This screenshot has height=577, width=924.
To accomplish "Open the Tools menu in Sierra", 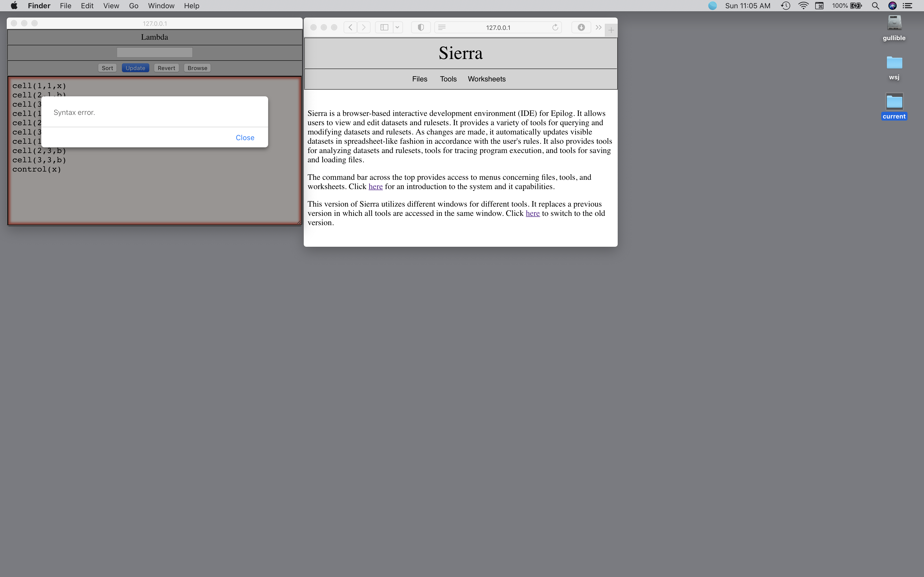I will (448, 79).
